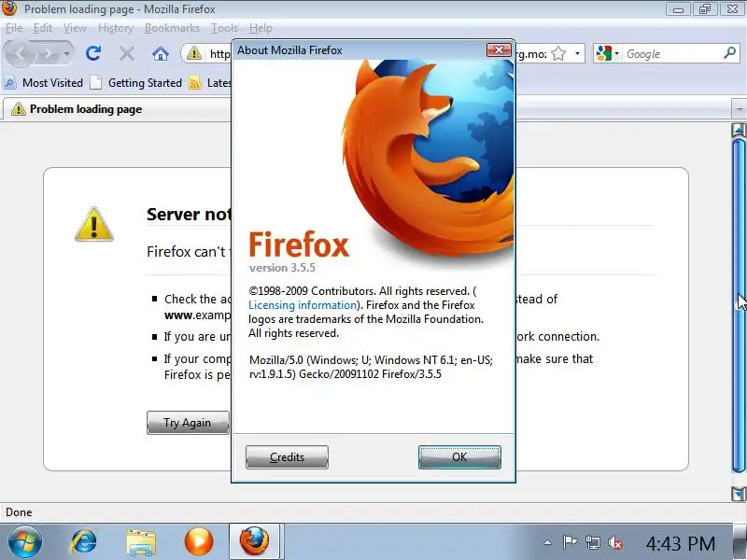This screenshot has width=747, height=560.
Task: Click the Action Center flag icon
Action: pyautogui.click(x=570, y=542)
